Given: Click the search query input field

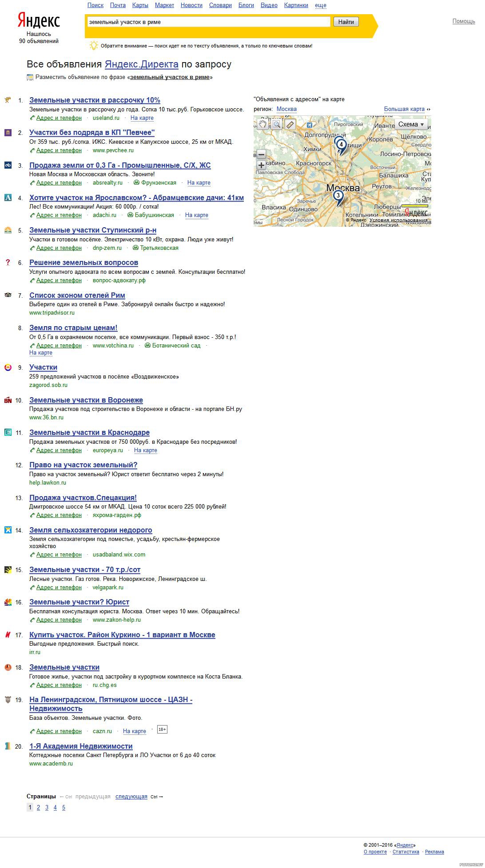Looking at the screenshot, I should [x=209, y=22].
